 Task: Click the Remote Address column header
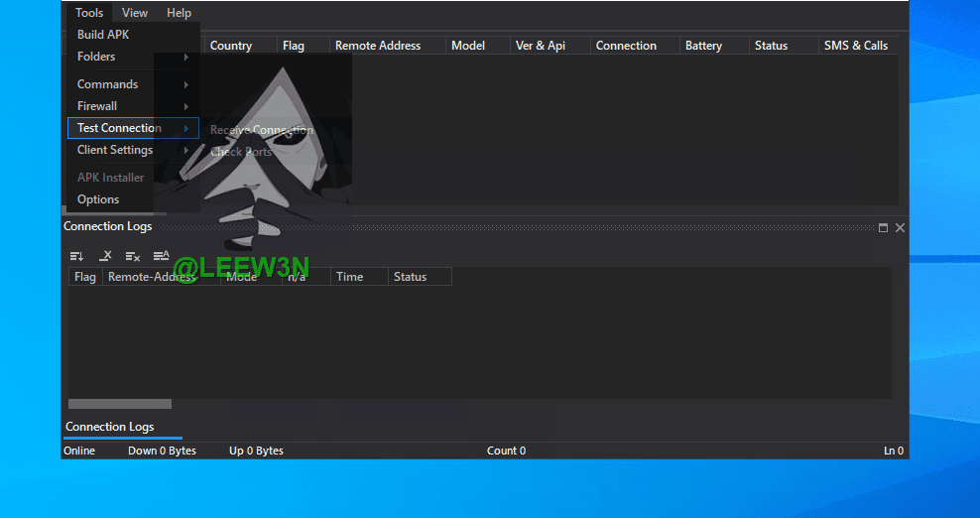[x=377, y=46]
